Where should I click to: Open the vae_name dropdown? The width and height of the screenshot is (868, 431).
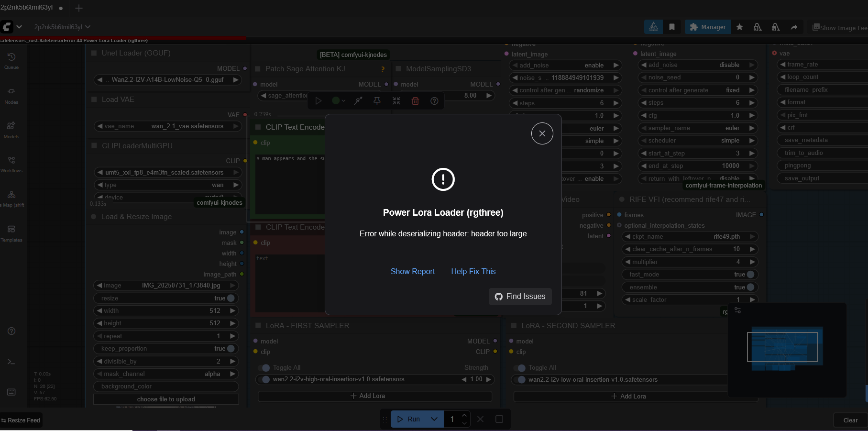click(x=167, y=126)
